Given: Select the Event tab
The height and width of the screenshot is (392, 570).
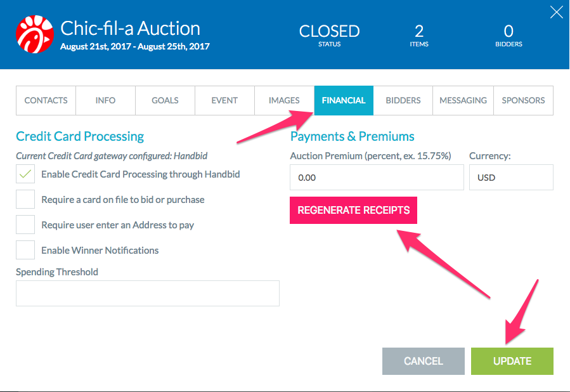Looking at the screenshot, I should [x=224, y=100].
